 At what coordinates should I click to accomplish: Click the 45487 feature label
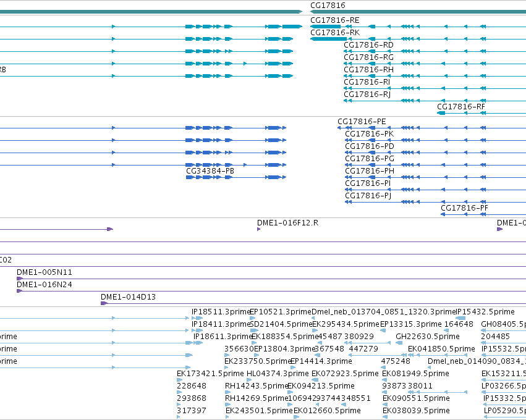tap(331, 337)
